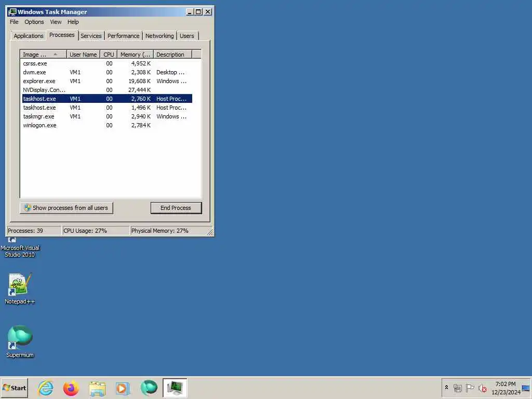Click Show Desktop icon at taskbar end

pos(526,388)
